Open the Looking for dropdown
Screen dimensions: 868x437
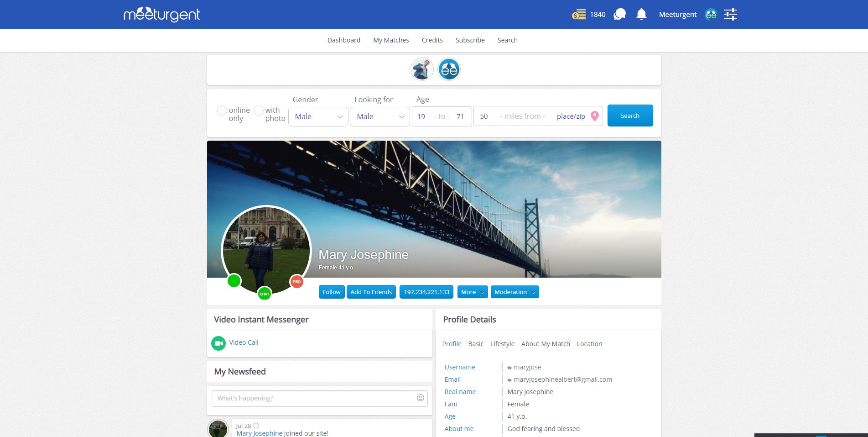tap(380, 116)
